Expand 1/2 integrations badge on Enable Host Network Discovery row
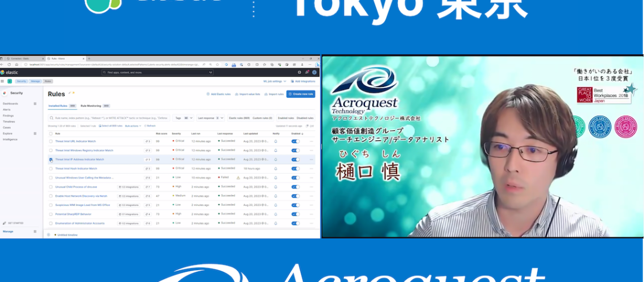The image size is (644, 282). point(129,196)
